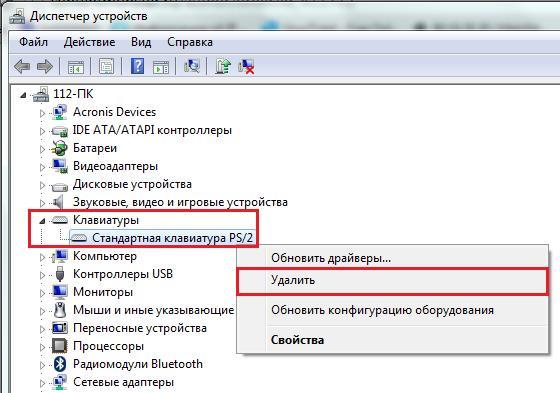This screenshot has width=560, height=393.
Task: Click the show/hide console tree icon
Action: coord(76,66)
